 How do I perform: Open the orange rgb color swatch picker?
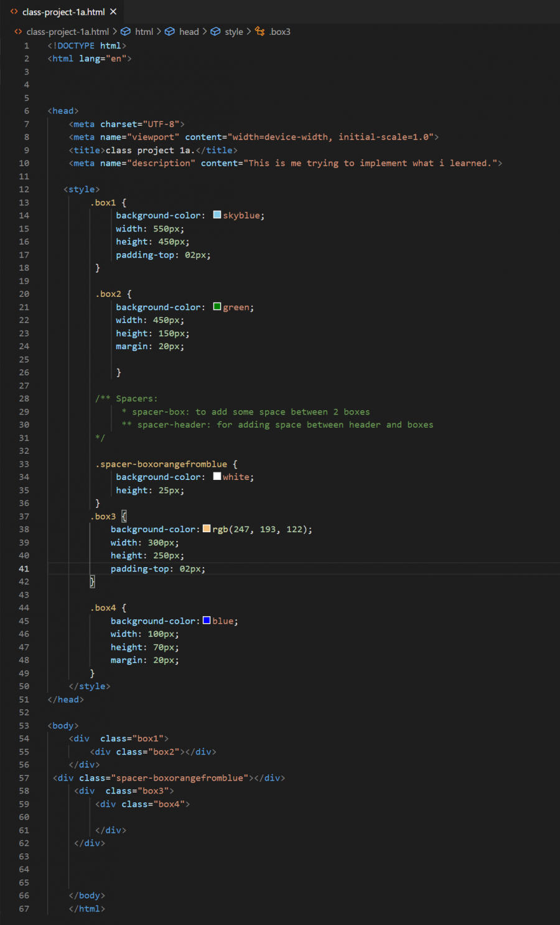[x=207, y=528]
